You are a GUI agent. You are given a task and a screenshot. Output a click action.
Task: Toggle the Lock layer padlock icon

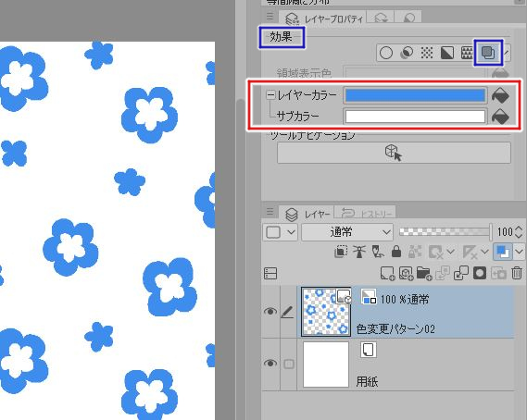click(x=396, y=252)
